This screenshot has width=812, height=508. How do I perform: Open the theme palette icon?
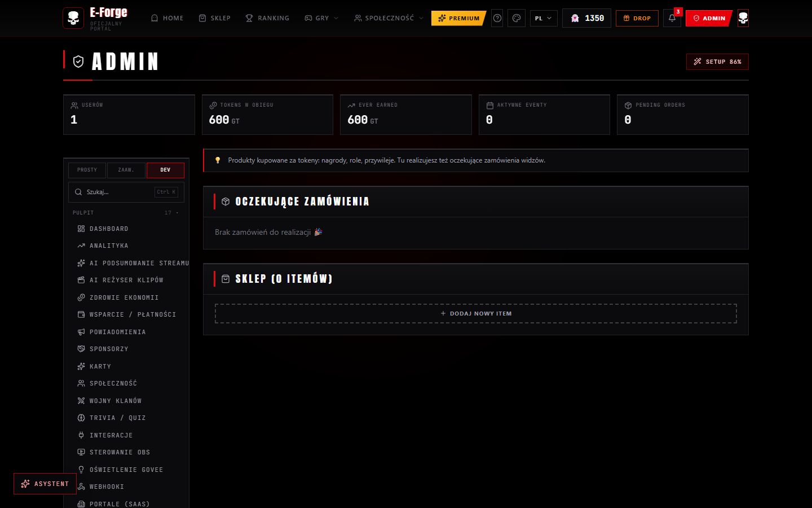517,18
